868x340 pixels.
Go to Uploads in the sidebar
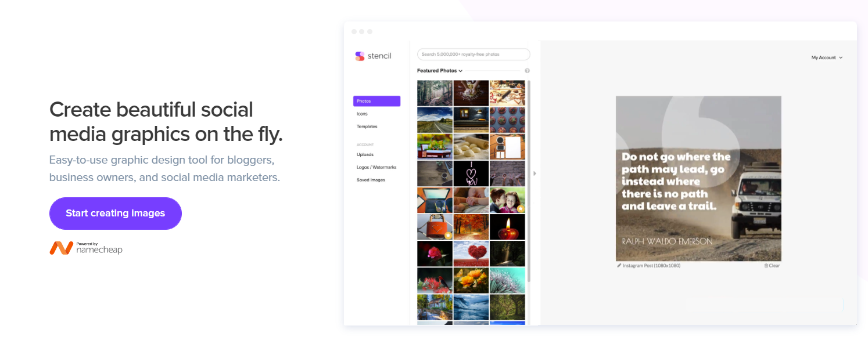(x=365, y=155)
